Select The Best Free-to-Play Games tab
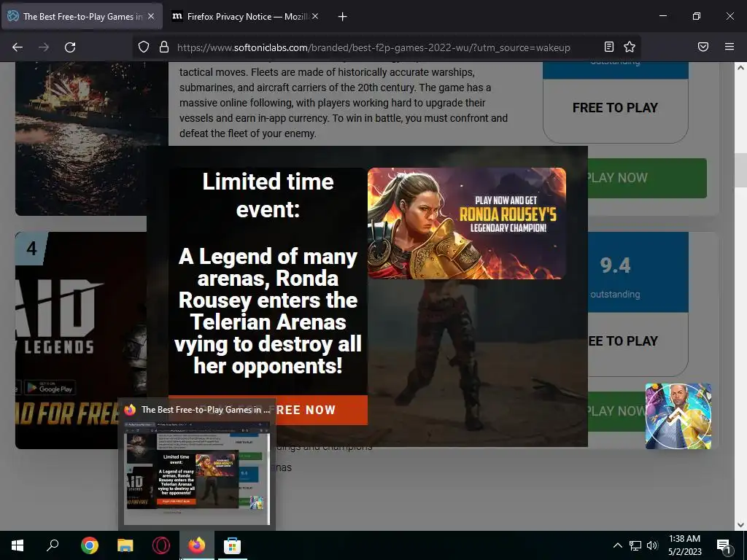Viewport: 747px width, 560px height. 82,16
